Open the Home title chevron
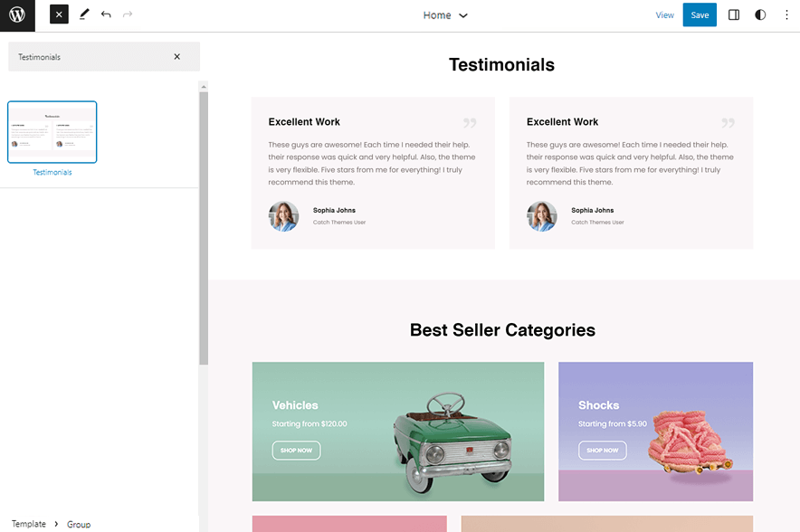This screenshot has width=800, height=532. (x=462, y=15)
